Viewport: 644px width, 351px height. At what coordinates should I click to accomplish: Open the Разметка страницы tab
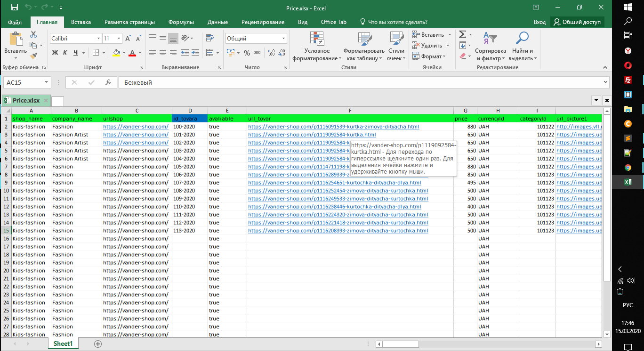click(x=129, y=22)
